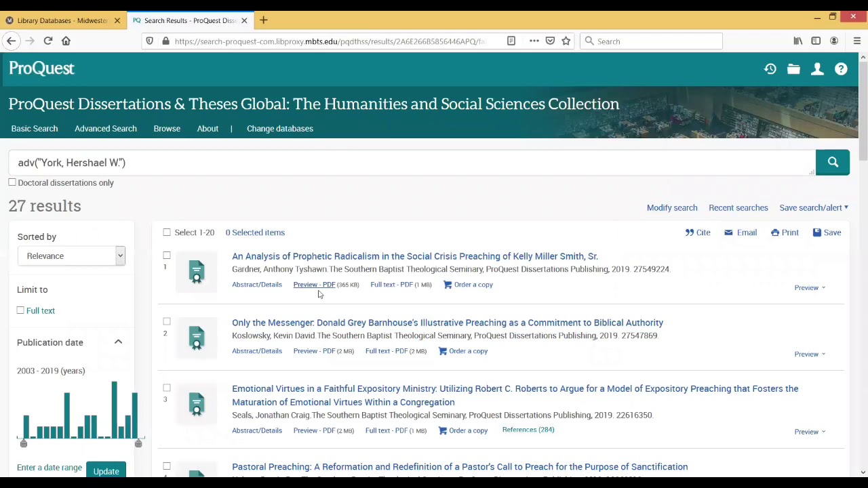Select result 3 checkbox

coord(167,388)
